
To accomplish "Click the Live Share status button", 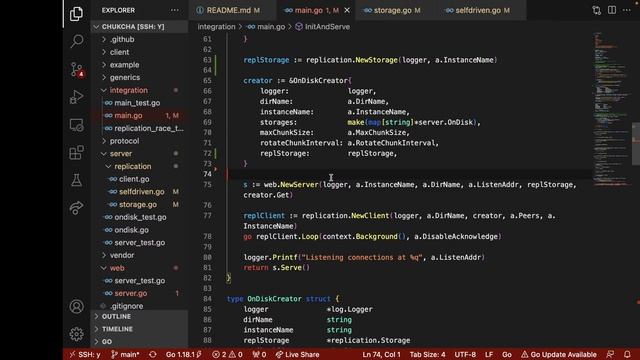I will [298, 354].
